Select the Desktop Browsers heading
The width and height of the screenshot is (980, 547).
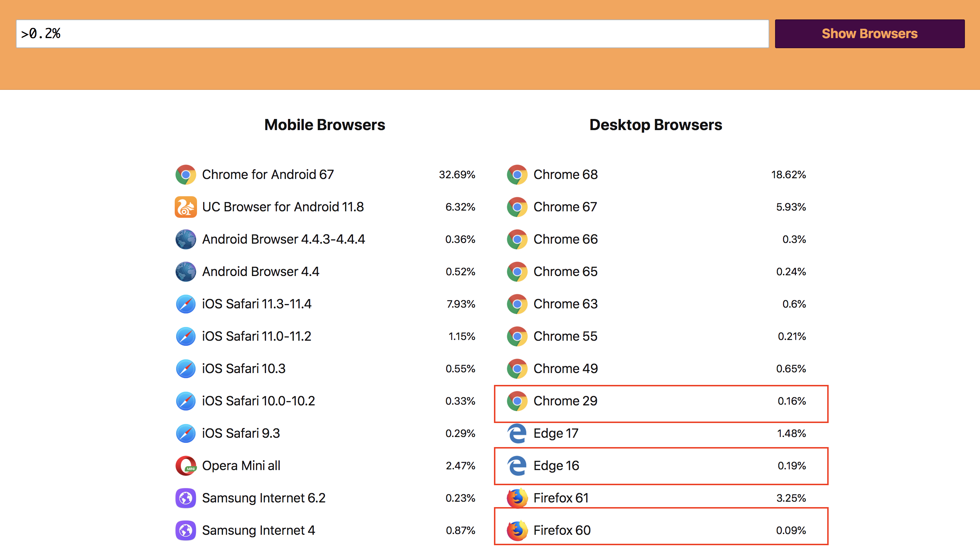pos(655,124)
